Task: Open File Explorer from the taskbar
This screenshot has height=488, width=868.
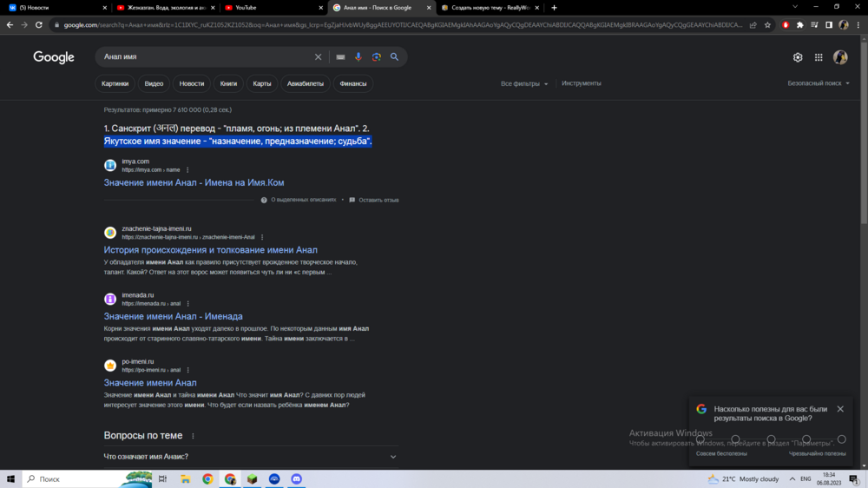Action: click(186, 478)
